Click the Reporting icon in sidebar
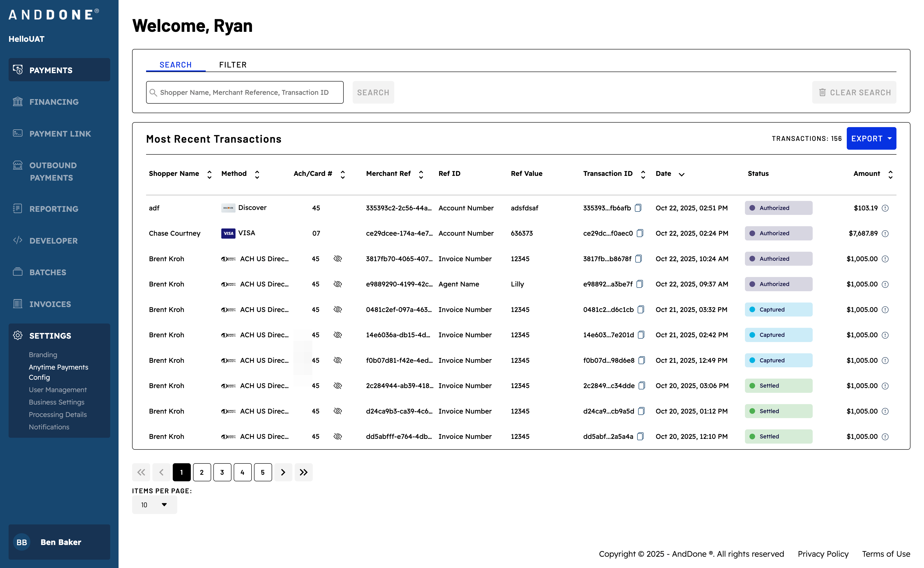 tap(18, 209)
